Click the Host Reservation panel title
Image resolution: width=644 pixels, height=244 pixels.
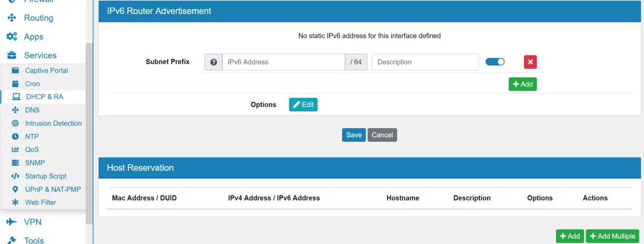click(x=140, y=168)
